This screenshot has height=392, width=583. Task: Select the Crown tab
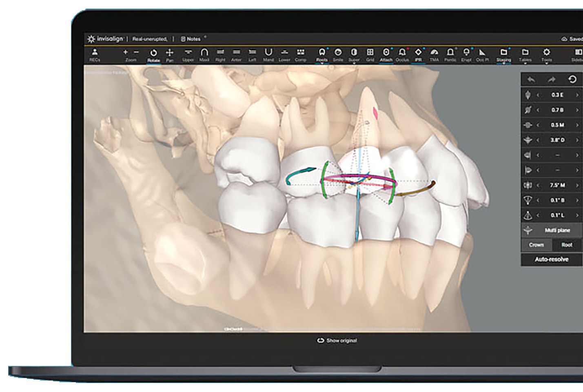(536, 245)
